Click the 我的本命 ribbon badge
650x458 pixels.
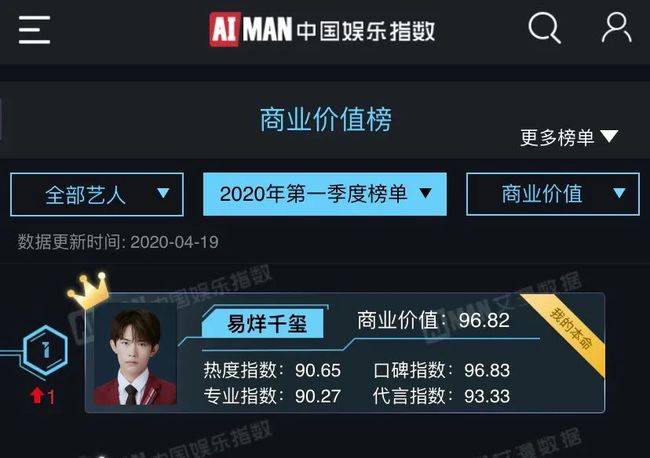pyautogui.click(x=570, y=327)
